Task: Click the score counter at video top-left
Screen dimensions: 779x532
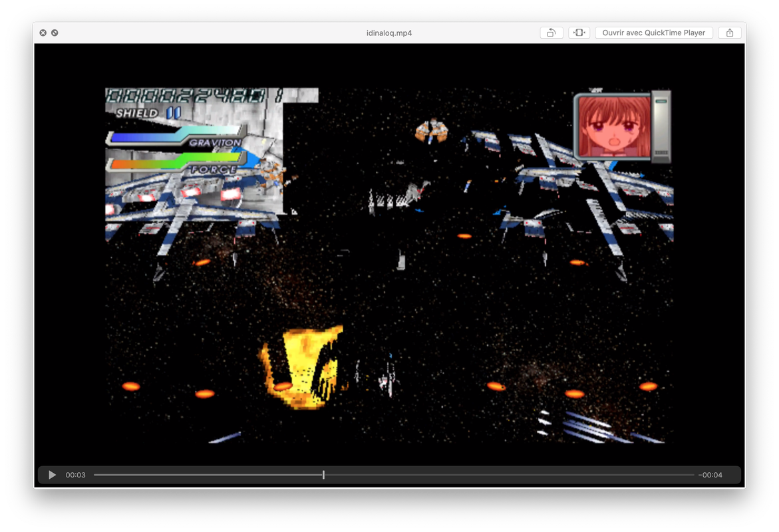Action: coord(195,95)
